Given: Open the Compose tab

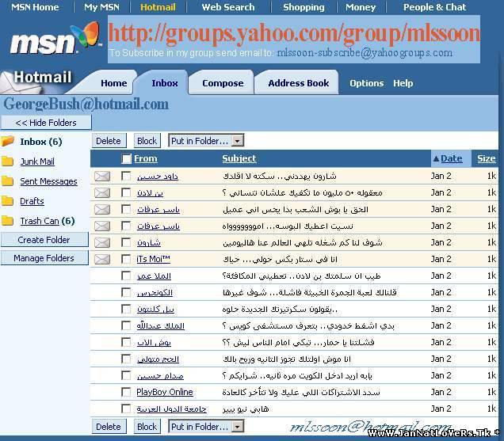Looking at the screenshot, I should pos(223,83).
